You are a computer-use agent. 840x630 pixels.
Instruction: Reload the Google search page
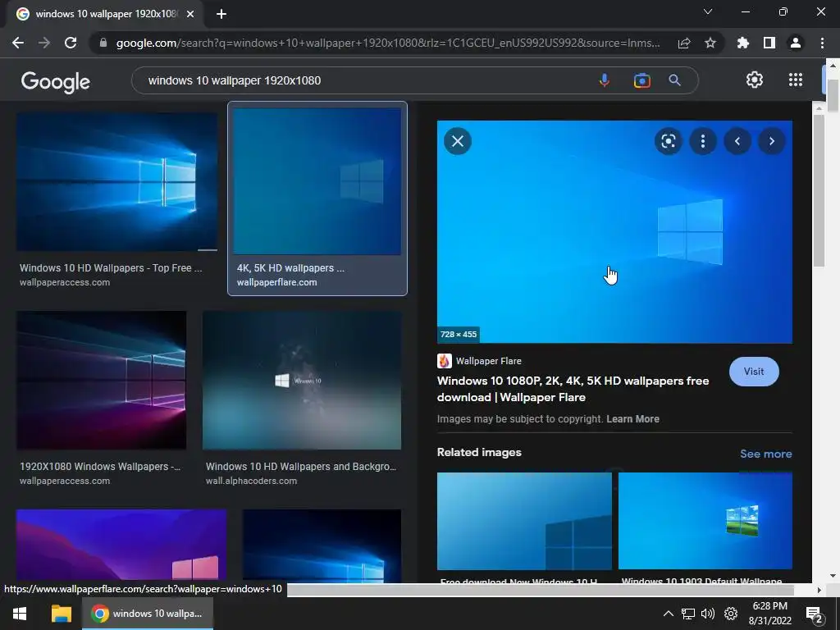coord(71,43)
